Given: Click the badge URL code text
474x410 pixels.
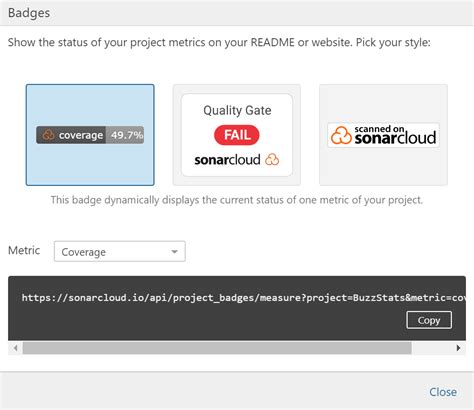Looking at the screenshot, I should click(243, 298).
